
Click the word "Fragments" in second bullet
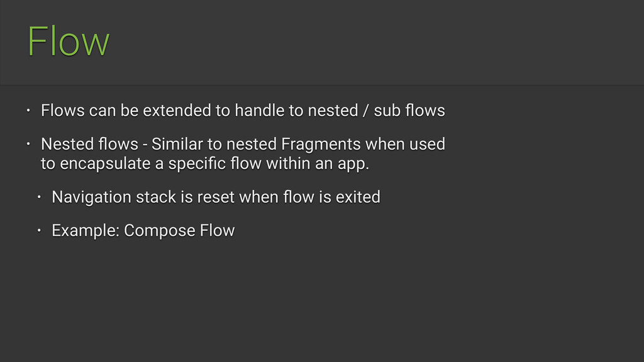[x=321, y=144]
